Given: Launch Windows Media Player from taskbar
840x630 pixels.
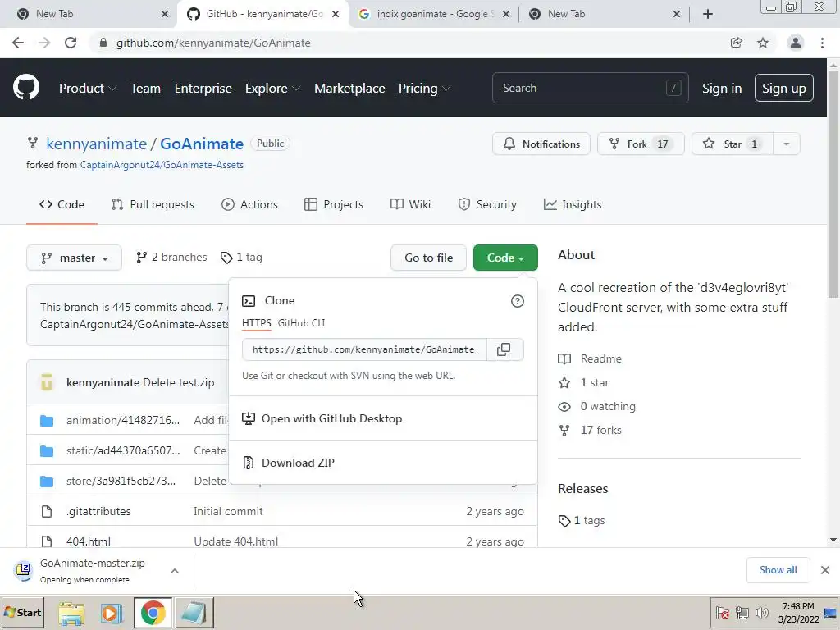Looking at the screenshot, I should [112, 613].
